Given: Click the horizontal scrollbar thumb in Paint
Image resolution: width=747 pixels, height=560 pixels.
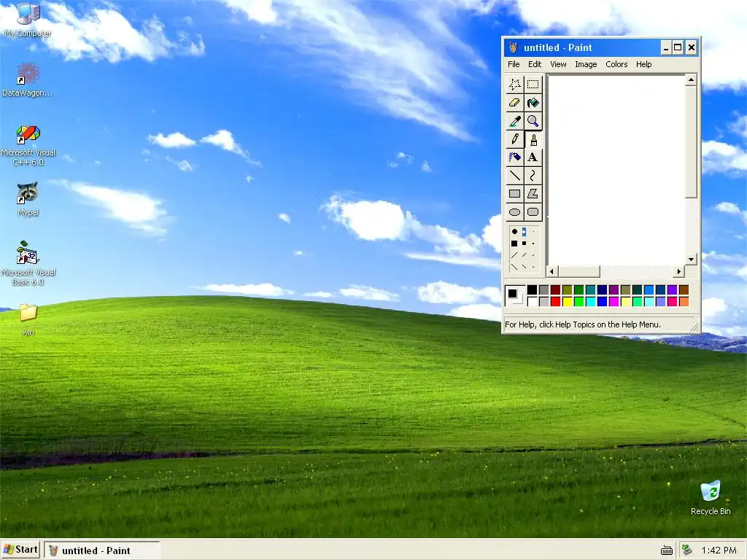Looking at the screenshot, I should (578, 271).
